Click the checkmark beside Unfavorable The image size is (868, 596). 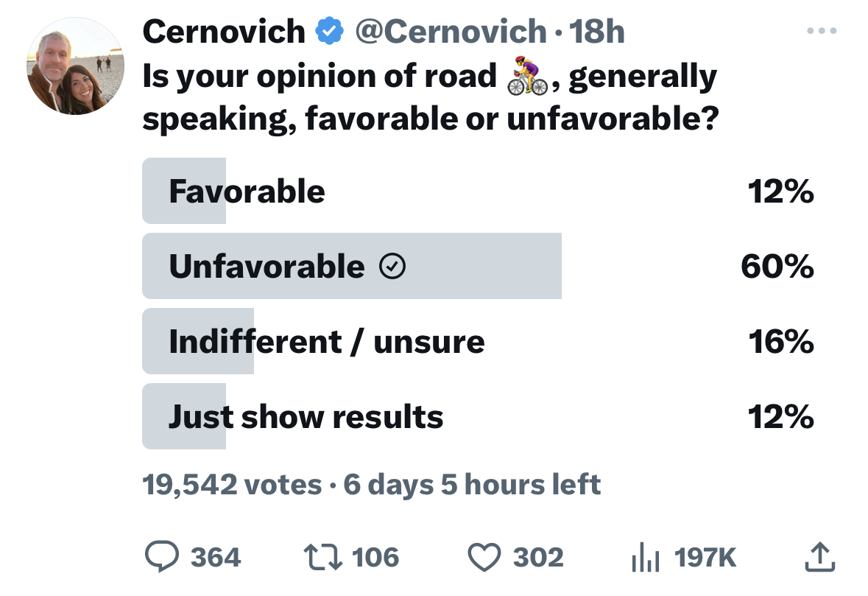coord(392,267)
